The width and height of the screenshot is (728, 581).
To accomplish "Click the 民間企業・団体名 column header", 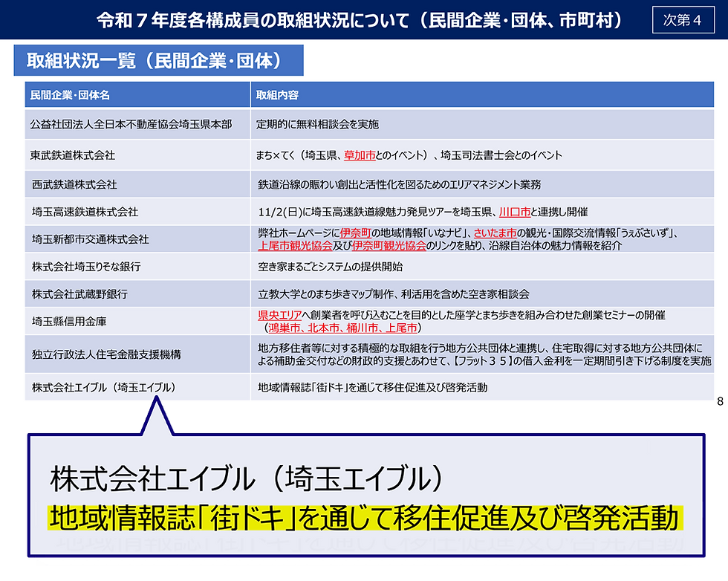I will tap(137, 95).
